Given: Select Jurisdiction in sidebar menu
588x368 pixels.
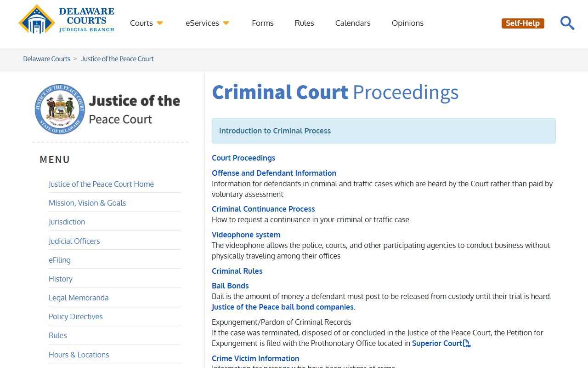Looking at the screenshot, I should (67, 222).
